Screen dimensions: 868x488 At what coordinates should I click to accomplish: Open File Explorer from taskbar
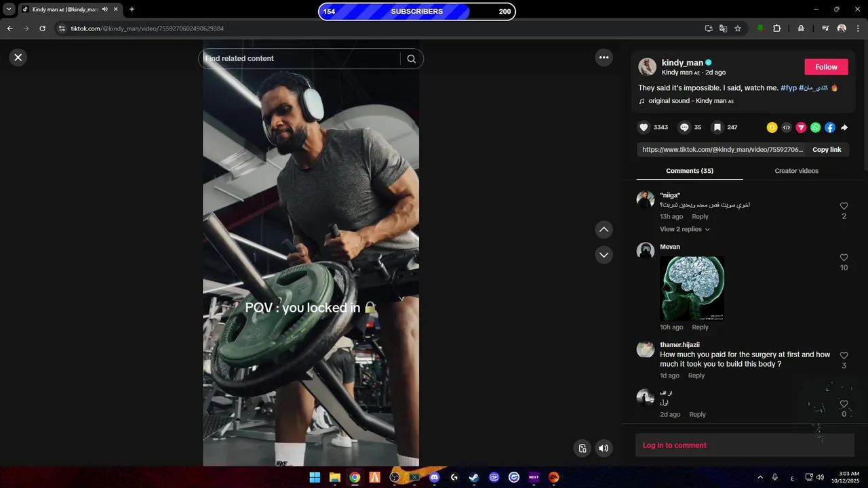coord(334,477)
